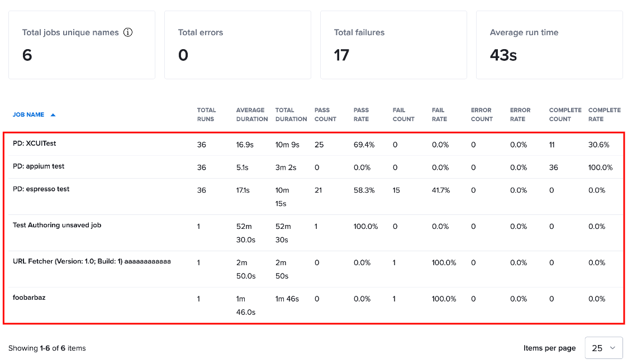
Task: Open the Items per page dropdown
Action: click(x=604, y=348)
